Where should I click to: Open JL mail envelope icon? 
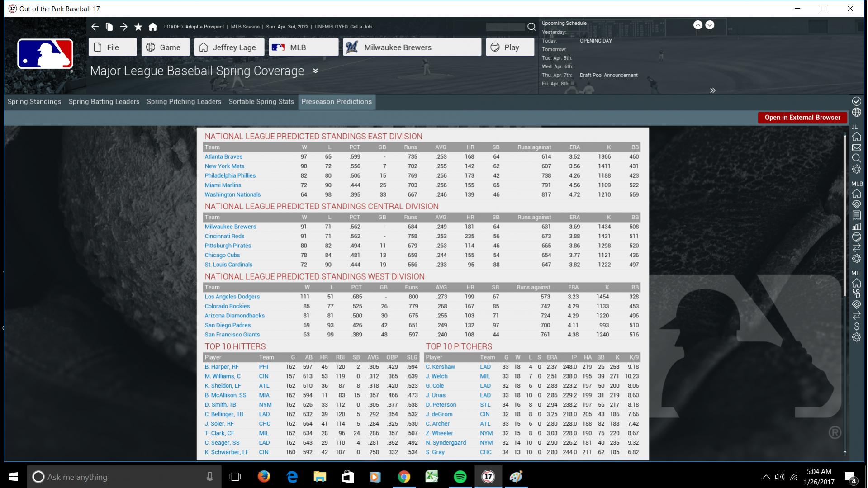[856, 147]
